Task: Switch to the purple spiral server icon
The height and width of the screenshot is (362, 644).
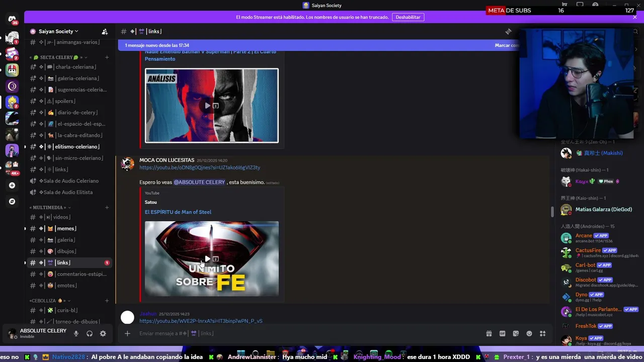Action: pyautogui.click(x=12, y=86)
